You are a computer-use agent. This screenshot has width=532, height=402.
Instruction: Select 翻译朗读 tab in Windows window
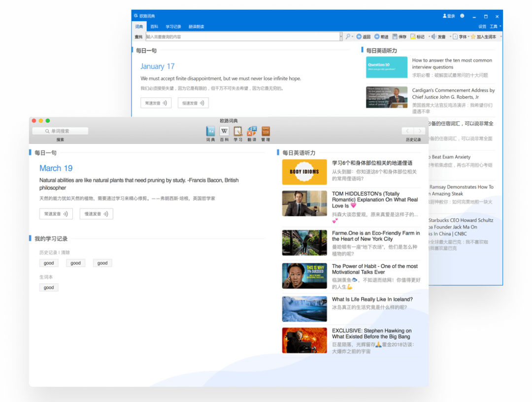coord(196,27)
